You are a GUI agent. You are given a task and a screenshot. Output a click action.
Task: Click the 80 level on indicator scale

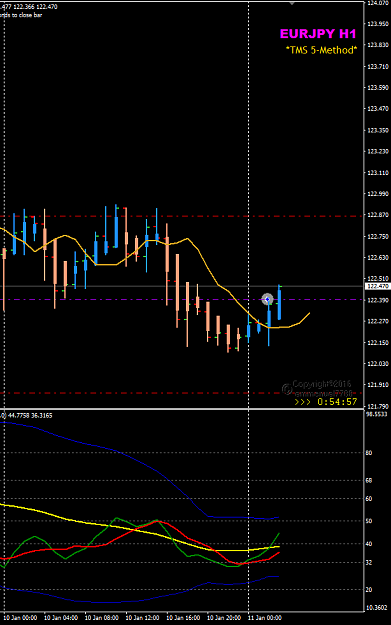[369, 453]
